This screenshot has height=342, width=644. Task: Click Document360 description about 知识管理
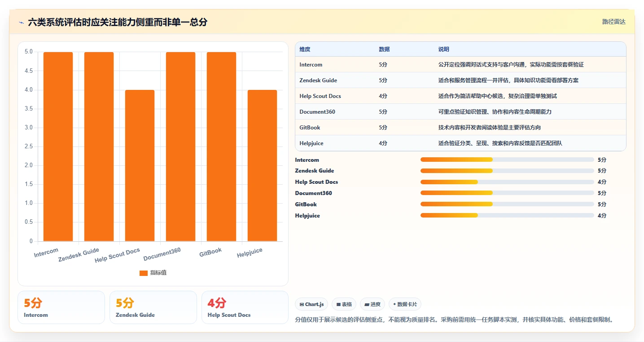tap(495, 112)
